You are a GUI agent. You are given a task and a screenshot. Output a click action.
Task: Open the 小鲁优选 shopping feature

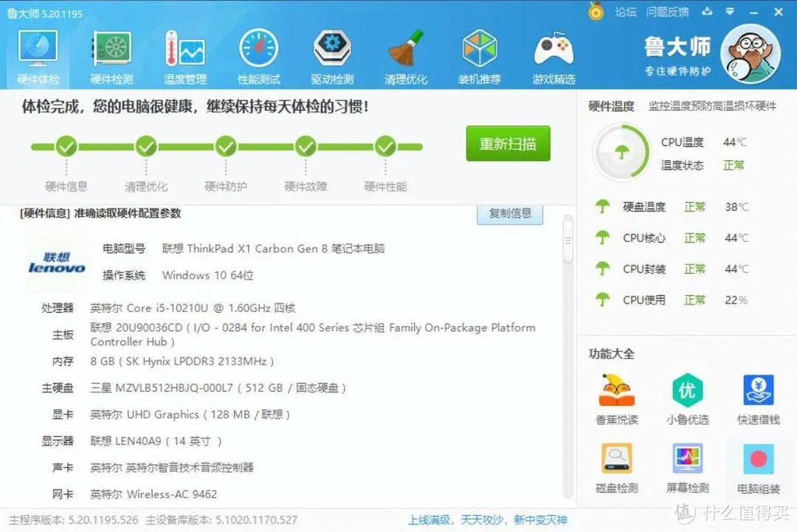(x=686, y=397)
